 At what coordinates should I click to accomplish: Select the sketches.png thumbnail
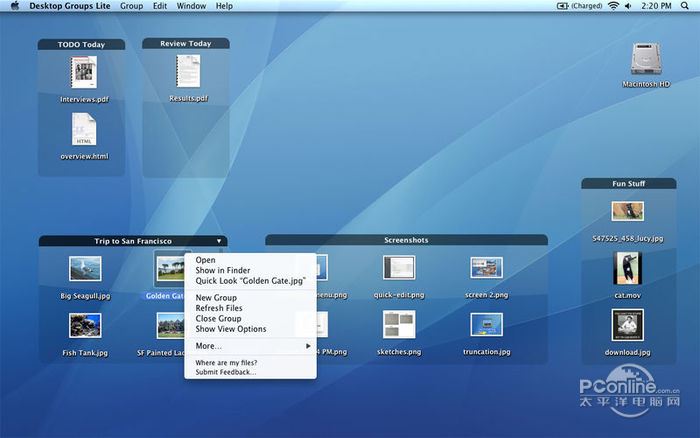[x=399, y=325]
